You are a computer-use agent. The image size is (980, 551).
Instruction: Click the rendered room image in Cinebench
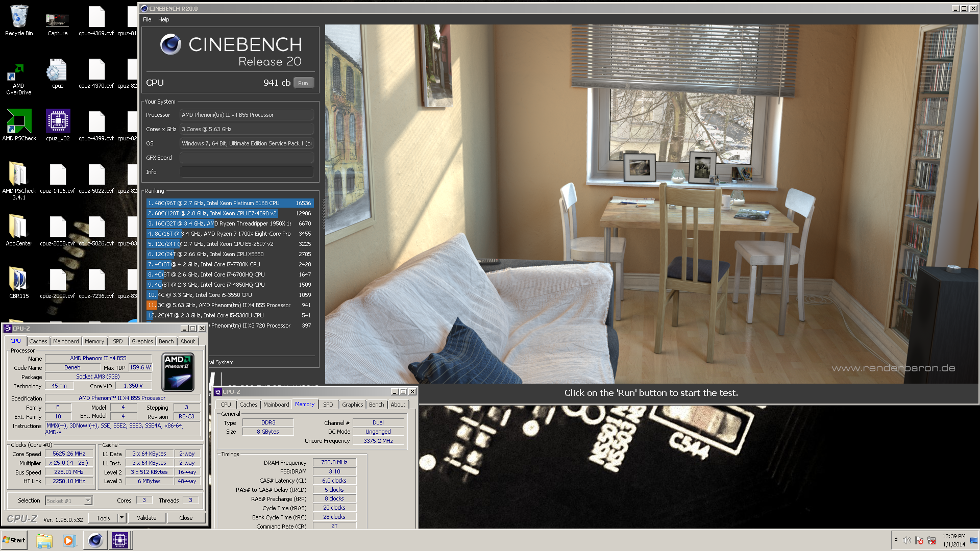pos(651,204)
